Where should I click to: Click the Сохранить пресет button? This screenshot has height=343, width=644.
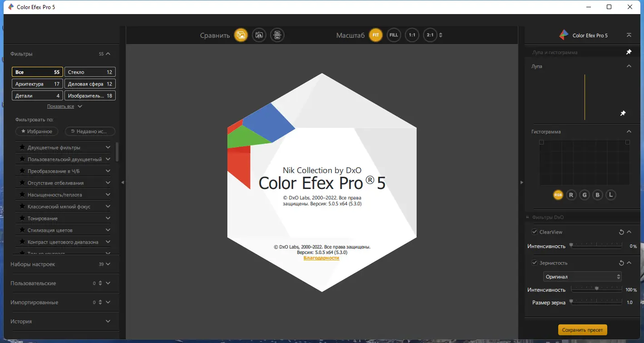[583, 330]
